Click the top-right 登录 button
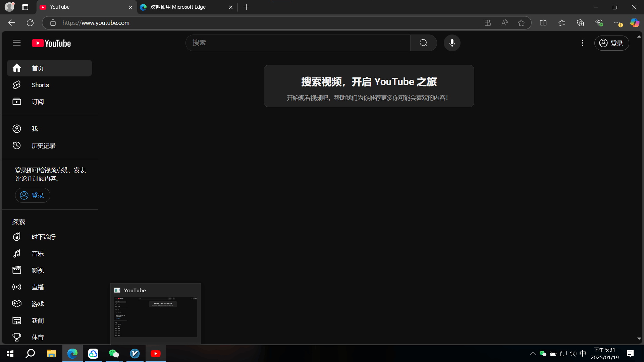Viewport: 644px width, 362px height. 611,43
